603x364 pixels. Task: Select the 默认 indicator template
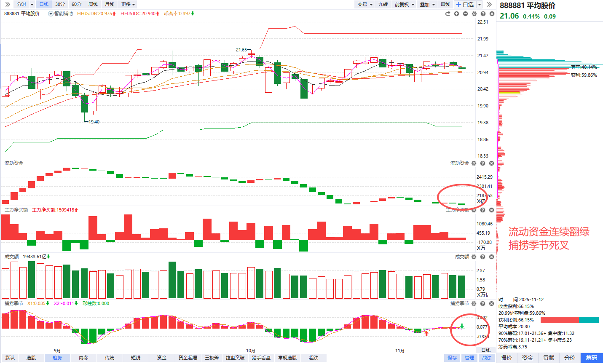[x=10, y=358]
